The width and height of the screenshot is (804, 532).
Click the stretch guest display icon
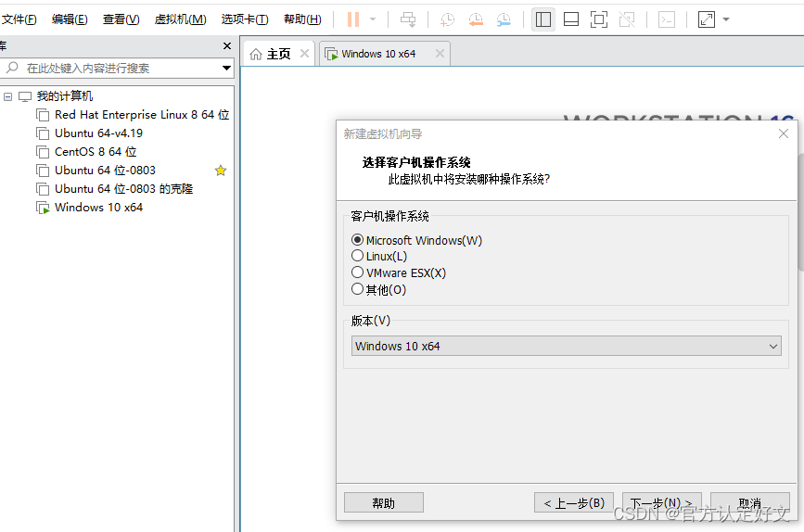(706, 19)
